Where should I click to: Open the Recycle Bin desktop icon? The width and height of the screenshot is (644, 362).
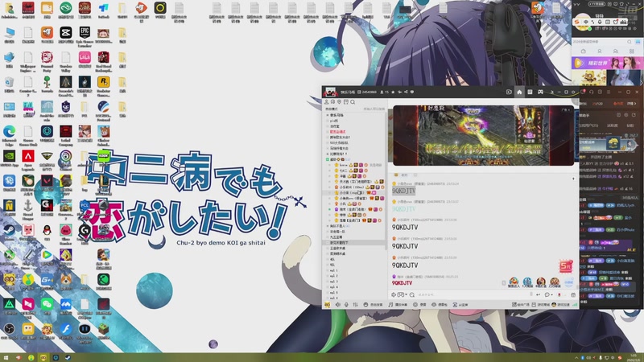coord(9,82)
